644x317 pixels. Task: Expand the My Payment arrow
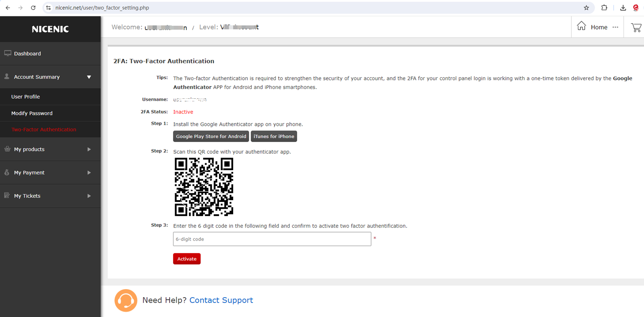[x=89, y=172]
